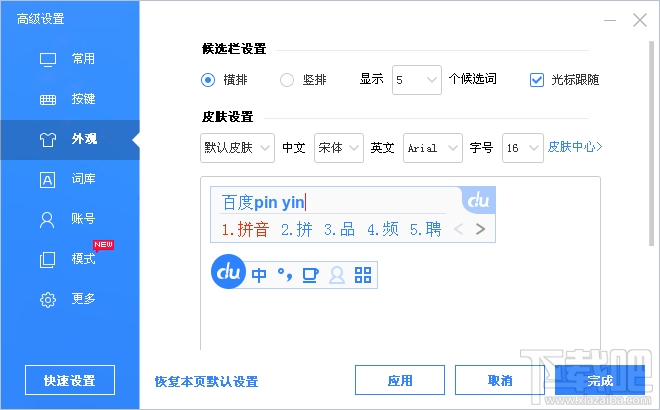660x410 pixels.
Task: Click the du logo in candidate preview corner
Action: 479,200
